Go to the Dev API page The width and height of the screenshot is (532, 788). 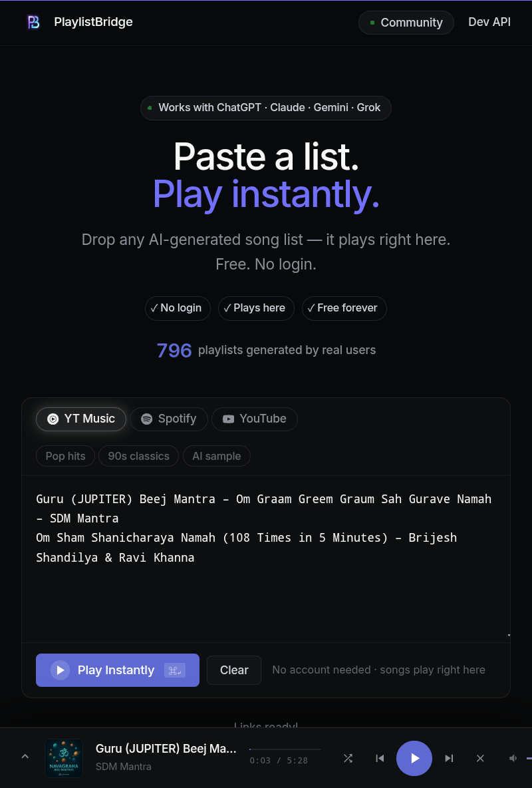coord(489,22)
